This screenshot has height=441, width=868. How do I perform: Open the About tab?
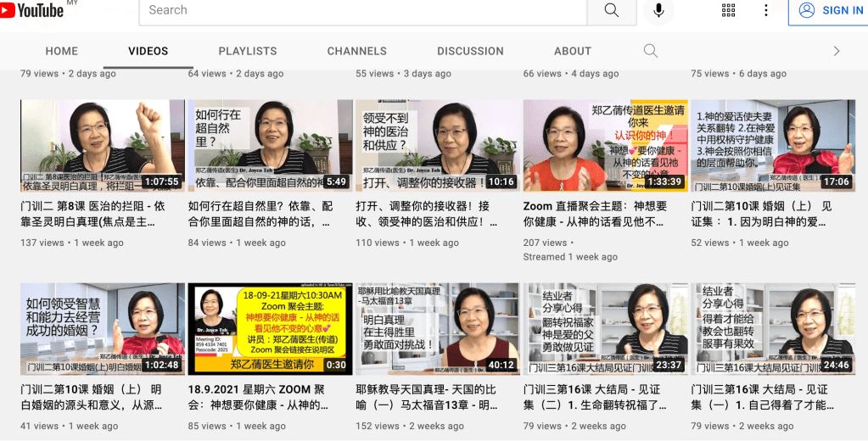pos(573,51)
